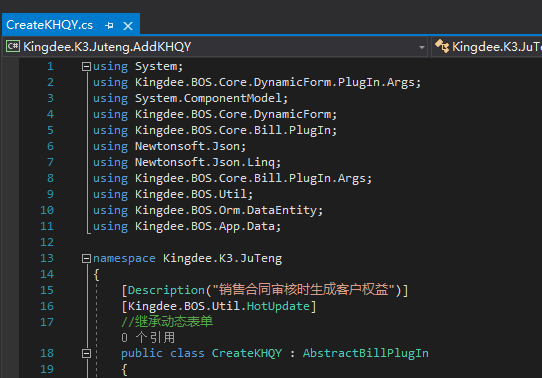Click the 'using' keyword on line 6
The height and width of the screenshot is (378, 542).
coord(110,147)
